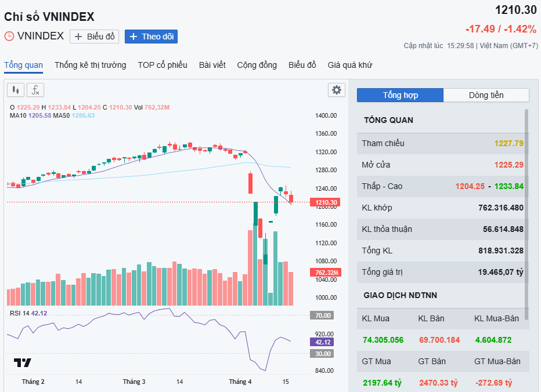
Task: Click the GT Mua-Bán value -272.69 tỷ
Action: click(494, 383)
